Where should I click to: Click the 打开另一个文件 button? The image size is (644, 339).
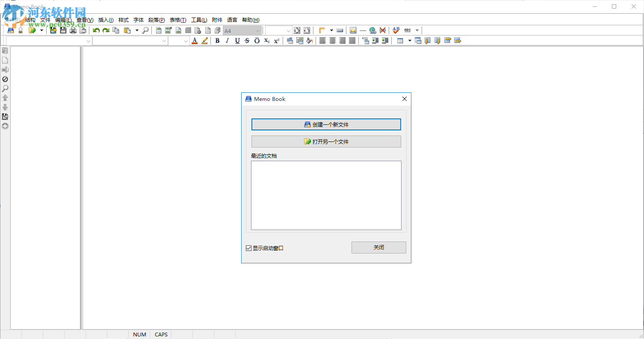tap(326, 141)
